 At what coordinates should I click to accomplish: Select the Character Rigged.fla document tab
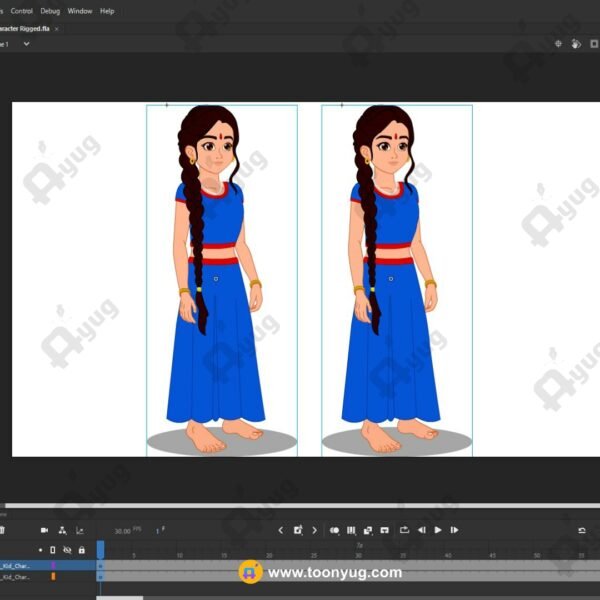tap(24, 29)
